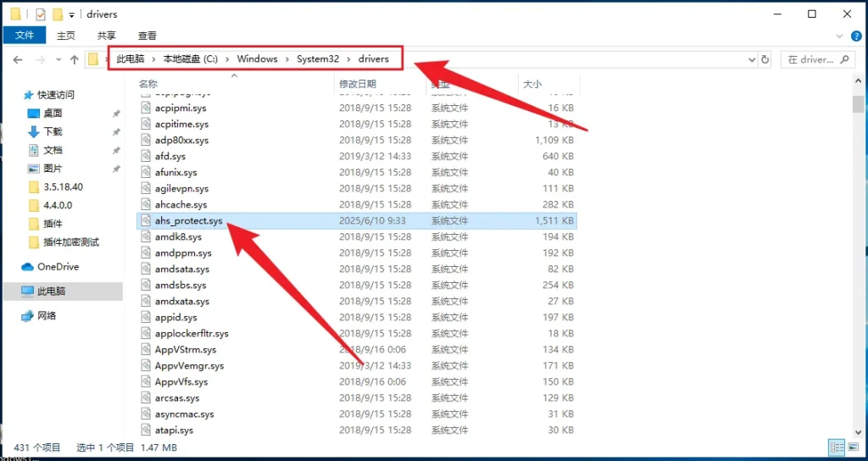The height and width of the screenshot is (461, 868).
Task: Click the Up one level arrow
Action: 75,59
